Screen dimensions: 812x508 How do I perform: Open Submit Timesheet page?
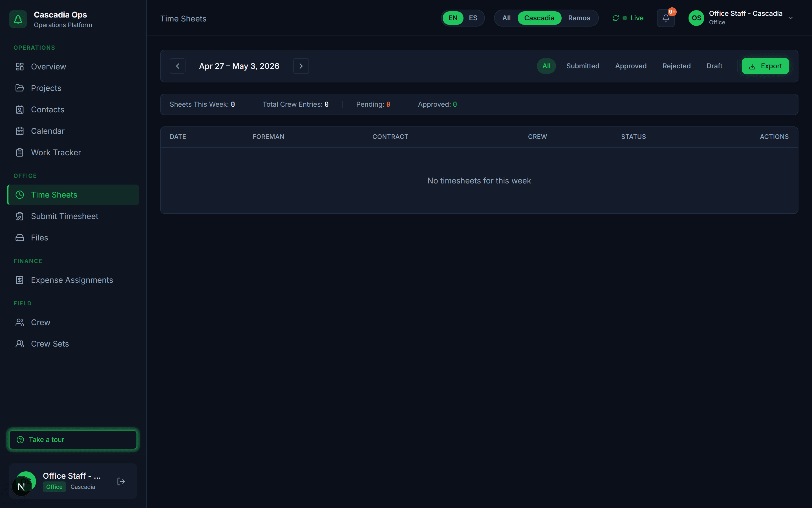(73, 216)
